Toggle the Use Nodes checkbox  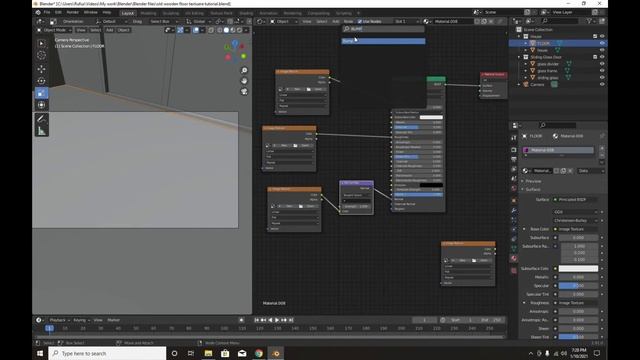(360, 21)
